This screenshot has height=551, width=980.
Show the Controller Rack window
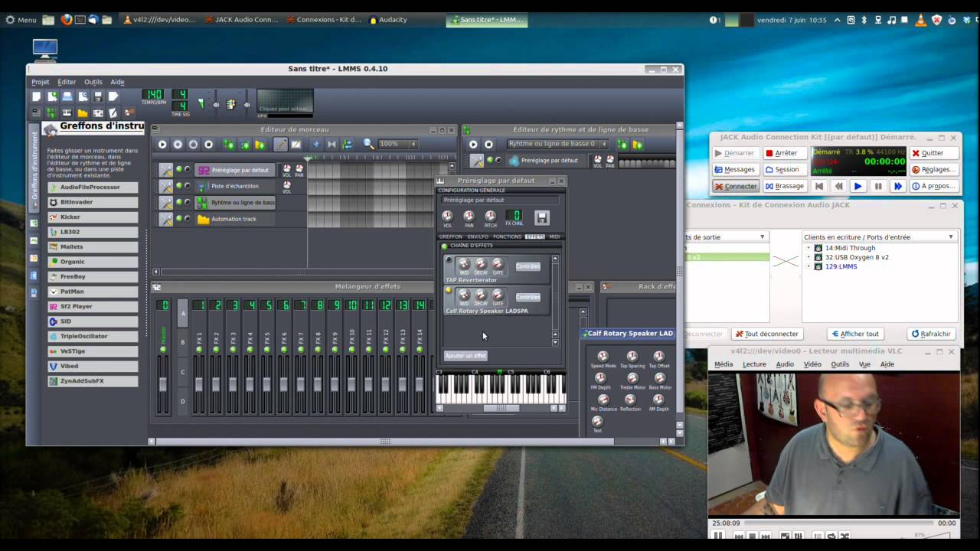[129, 112]
